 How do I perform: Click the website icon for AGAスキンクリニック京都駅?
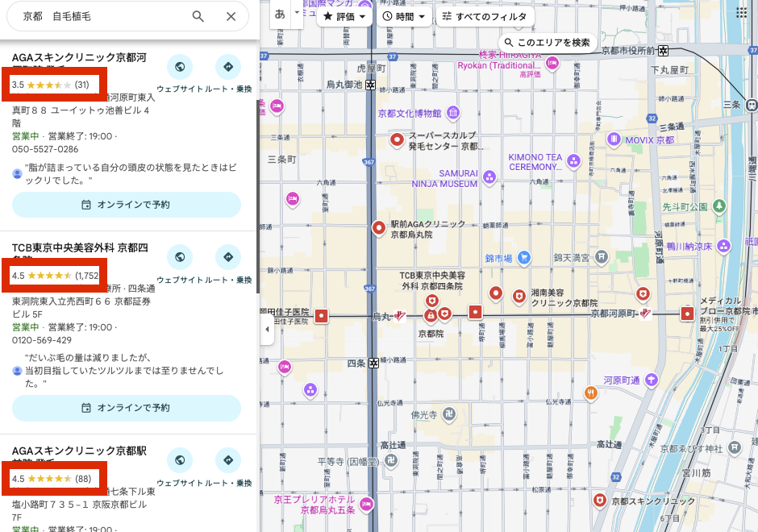click(x=180, y=461)
